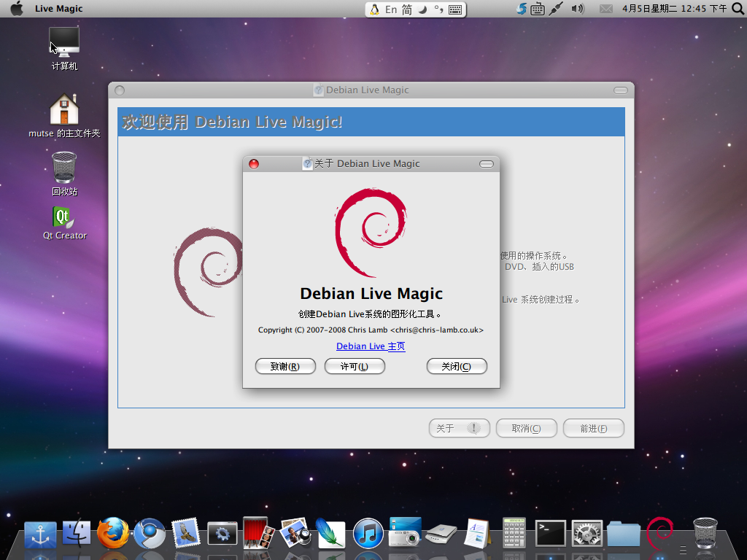This screenshot has height=560, width=747.
Task: Open the trash can in the dock
Action: click(705, 533)
